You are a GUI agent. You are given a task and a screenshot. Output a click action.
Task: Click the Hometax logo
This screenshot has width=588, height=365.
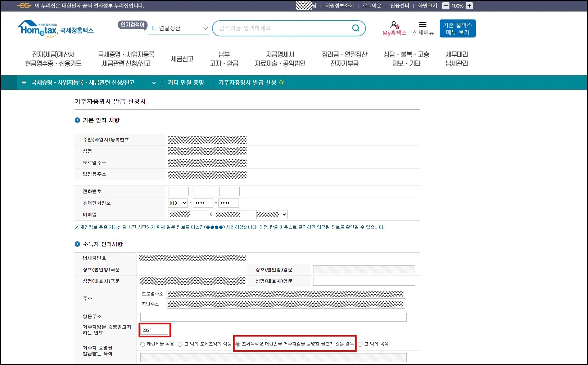tap(55, 28)
